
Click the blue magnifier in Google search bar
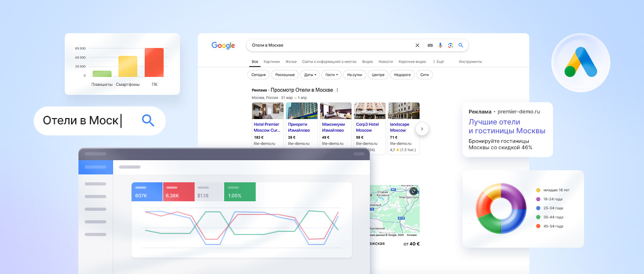pyautogui.click(x=461, y=45)
